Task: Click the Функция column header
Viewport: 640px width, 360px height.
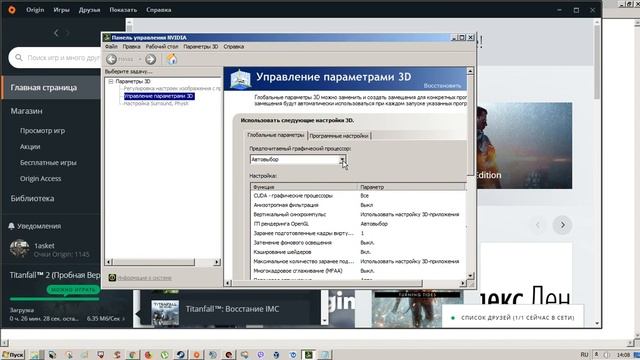Action: (x=304, y=187)
